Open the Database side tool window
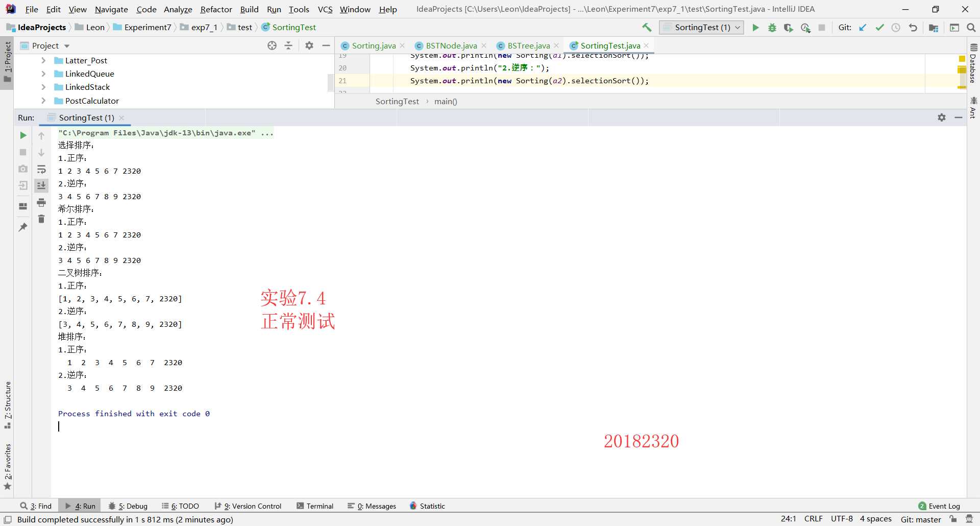Viewport: 980px width, 526px height. point(973,63)
